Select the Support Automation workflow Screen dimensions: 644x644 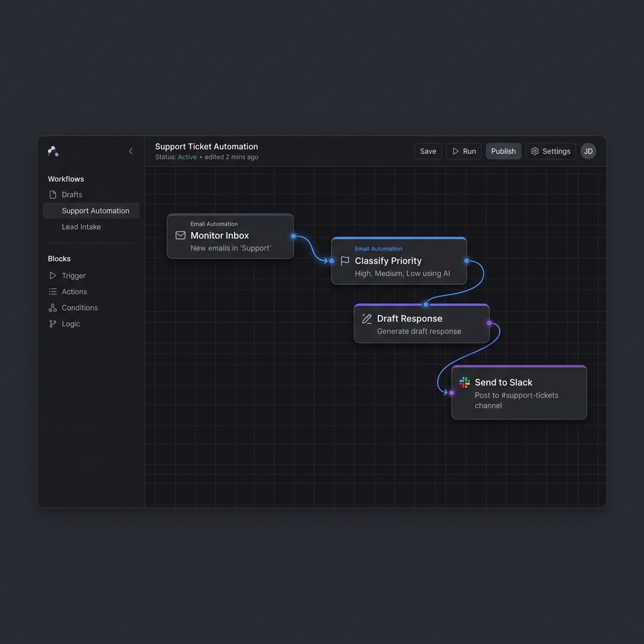(95, 211)
